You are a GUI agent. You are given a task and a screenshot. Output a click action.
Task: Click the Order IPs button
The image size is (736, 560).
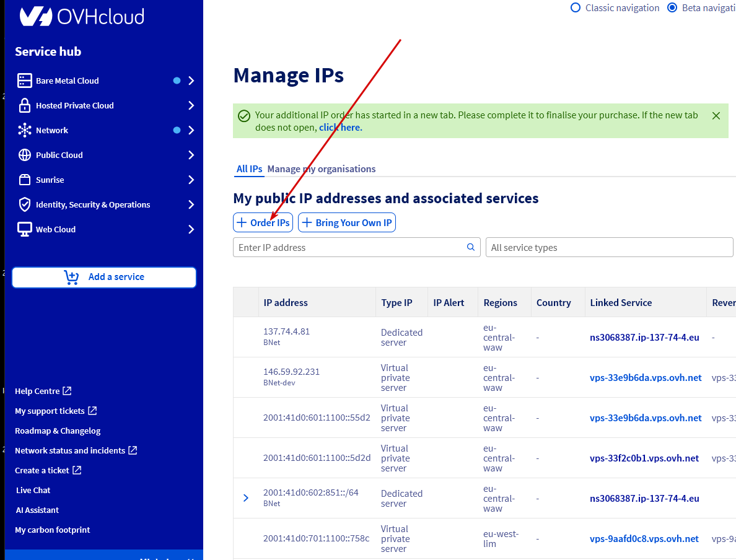[263, 222]
